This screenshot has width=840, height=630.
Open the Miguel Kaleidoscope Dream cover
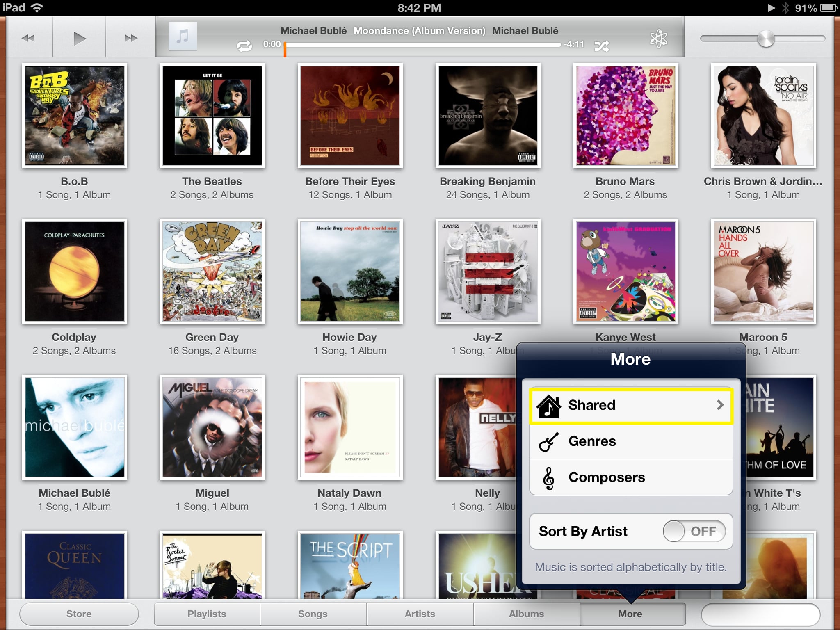212,427
